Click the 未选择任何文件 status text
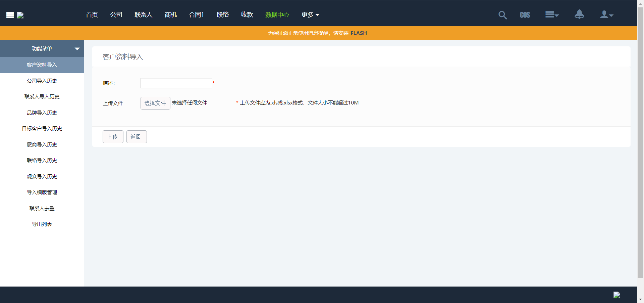The image size is (644, 303). pos(190,103)
